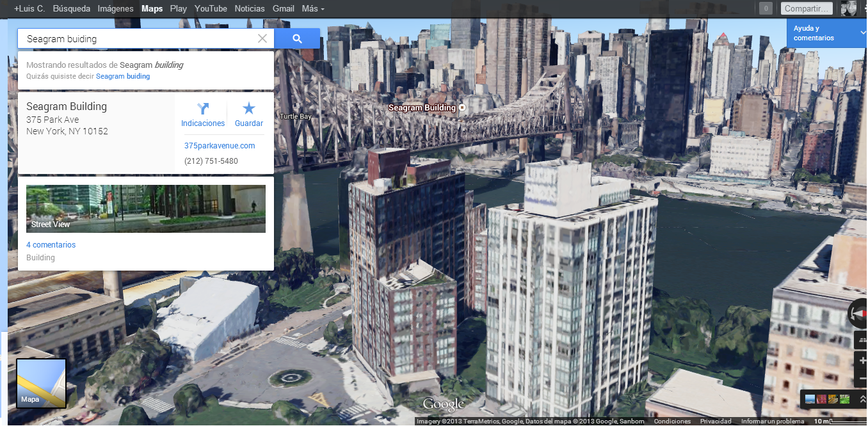The image size is (868, 426).
Task: Open the Street View thumbnail
Action: [146, 209]
